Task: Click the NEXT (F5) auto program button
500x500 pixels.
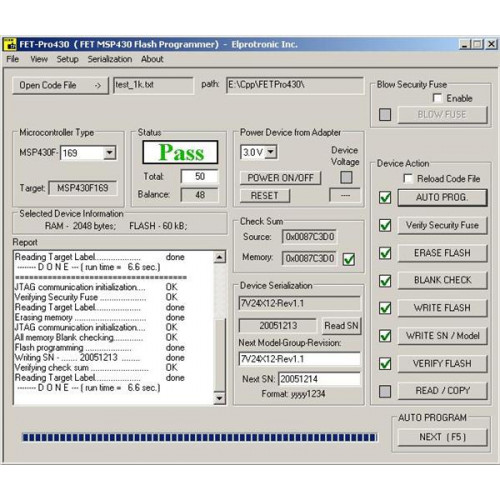Action: point(442,437)
